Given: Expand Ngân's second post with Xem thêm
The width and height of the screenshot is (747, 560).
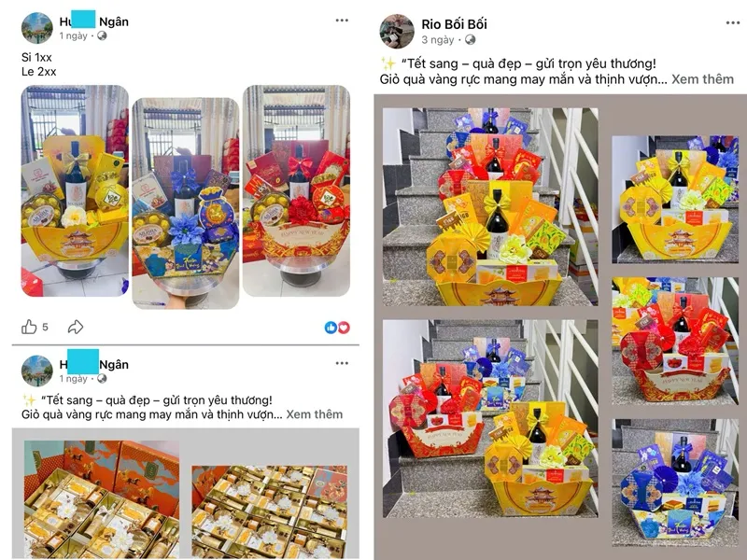Looking at the screenshot, I should (315, 414).
